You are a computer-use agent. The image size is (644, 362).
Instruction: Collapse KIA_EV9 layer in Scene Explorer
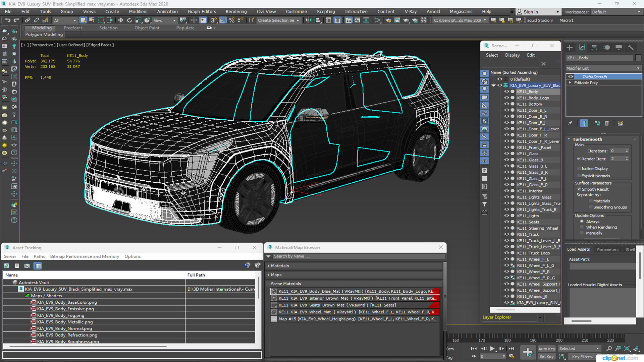pos(493,85)
